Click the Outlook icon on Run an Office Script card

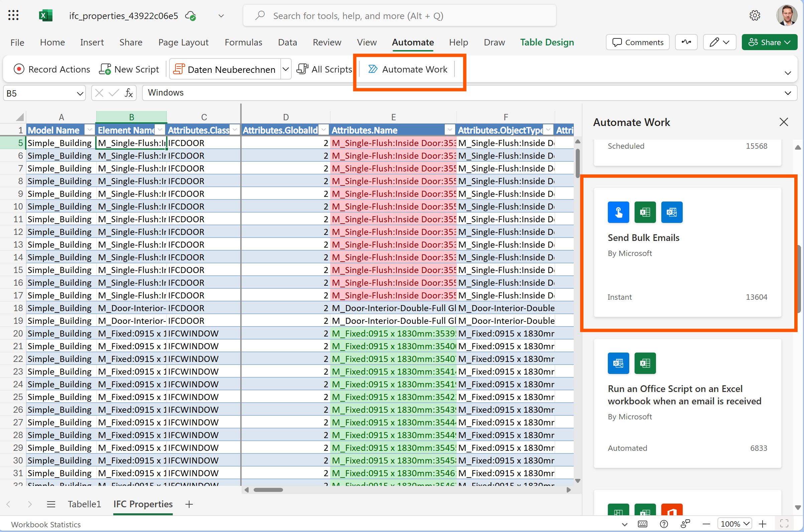[619, 363]
